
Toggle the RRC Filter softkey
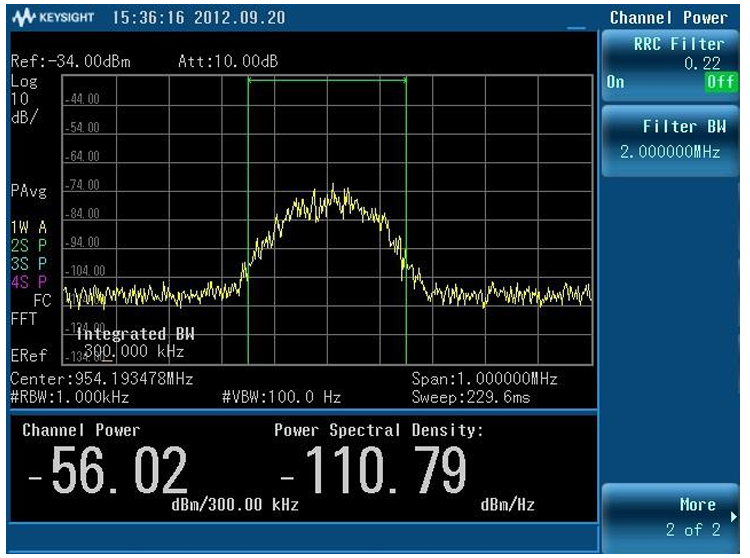(x=671, y=65)
